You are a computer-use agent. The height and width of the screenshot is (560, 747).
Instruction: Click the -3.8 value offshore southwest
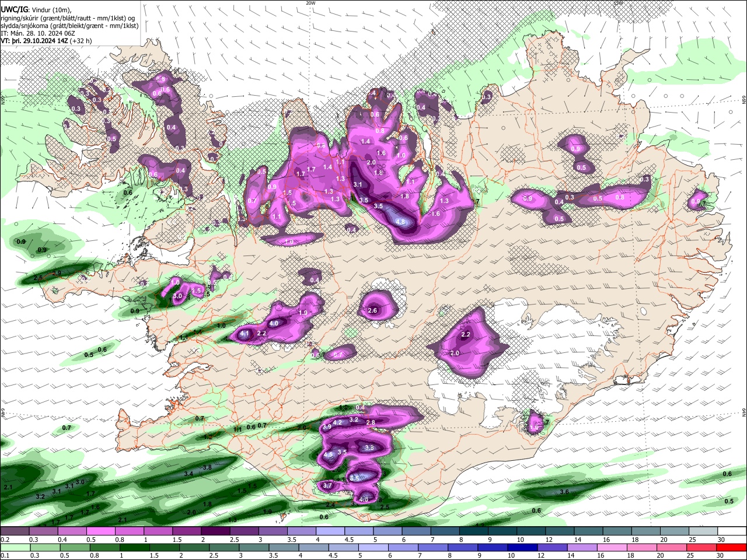tap(206, 467)
